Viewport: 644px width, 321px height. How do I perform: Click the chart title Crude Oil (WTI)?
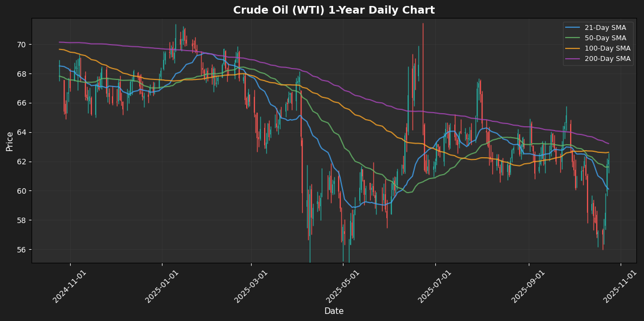334,10
